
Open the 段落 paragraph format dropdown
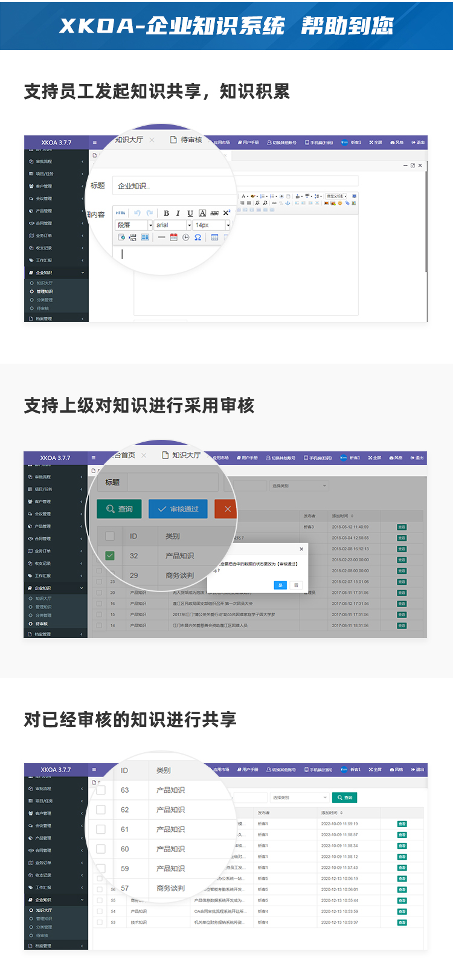pyautogui.click(x=134, y=225)
